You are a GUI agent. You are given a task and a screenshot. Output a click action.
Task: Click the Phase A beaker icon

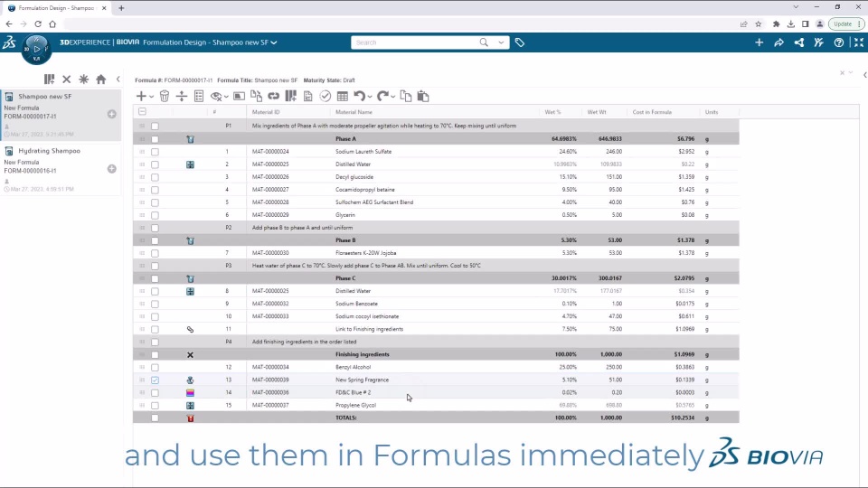(x=191, y=139)
